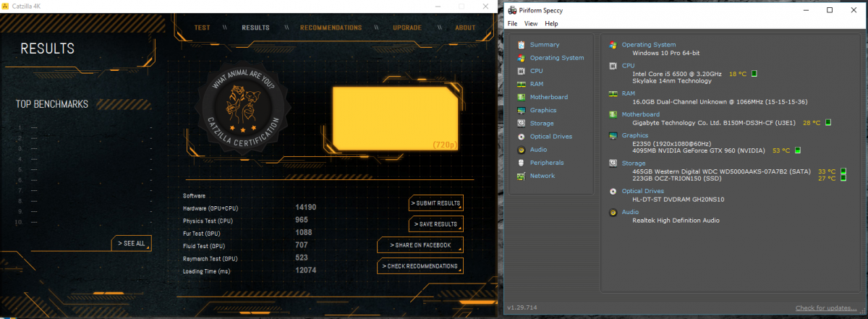
Task: Click the board icon beside sidebar Motherboard
Action: [522, 97]
